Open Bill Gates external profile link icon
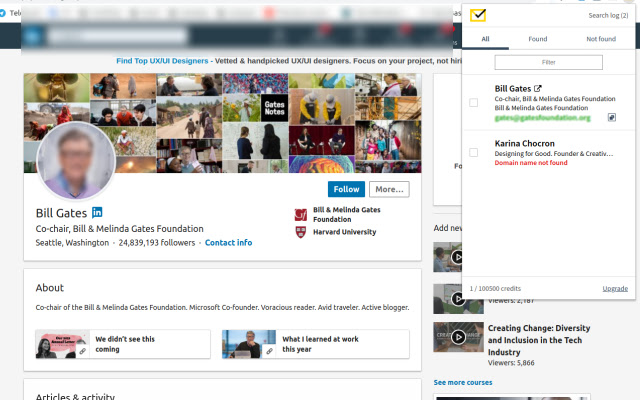This screenshot has height=400, width=640. tap(538, 88)
